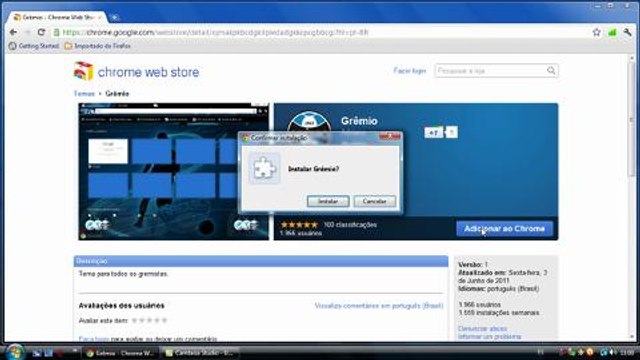Viewport: 640px width, 360px height.
Task: Click the store search field
Action: pos(490,71)
